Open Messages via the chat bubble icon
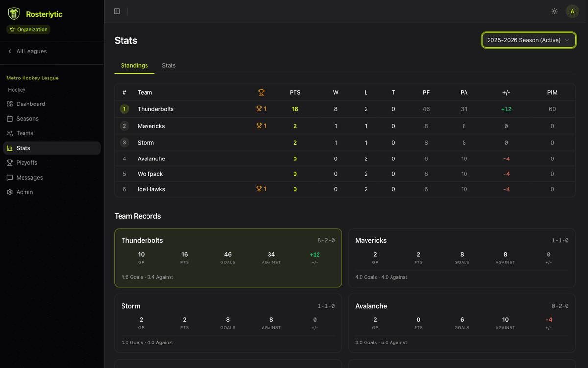This screenshot has width=588, height=368. coord(11,177)
